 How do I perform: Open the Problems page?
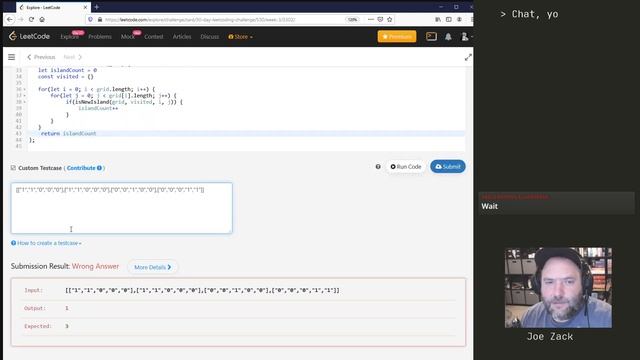pos(100,37)
